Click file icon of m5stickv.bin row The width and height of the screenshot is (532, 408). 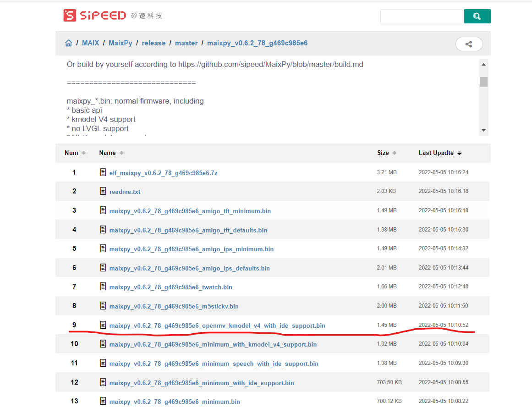(103, 306)
